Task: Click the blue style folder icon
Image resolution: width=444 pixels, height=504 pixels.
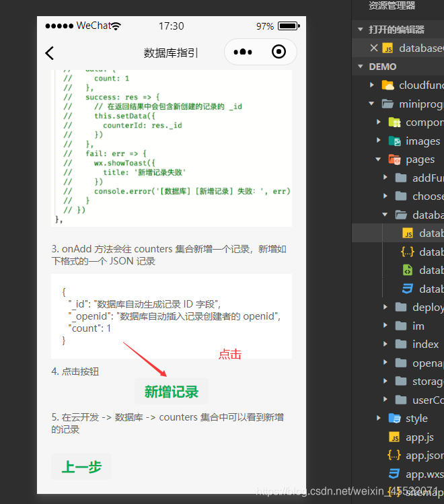Action: pos(394,418)
